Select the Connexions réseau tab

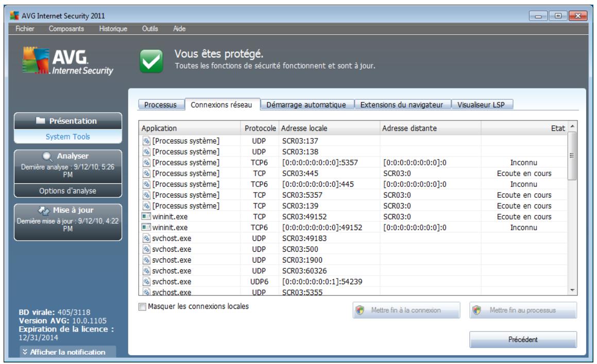click(x=221, y=105)
